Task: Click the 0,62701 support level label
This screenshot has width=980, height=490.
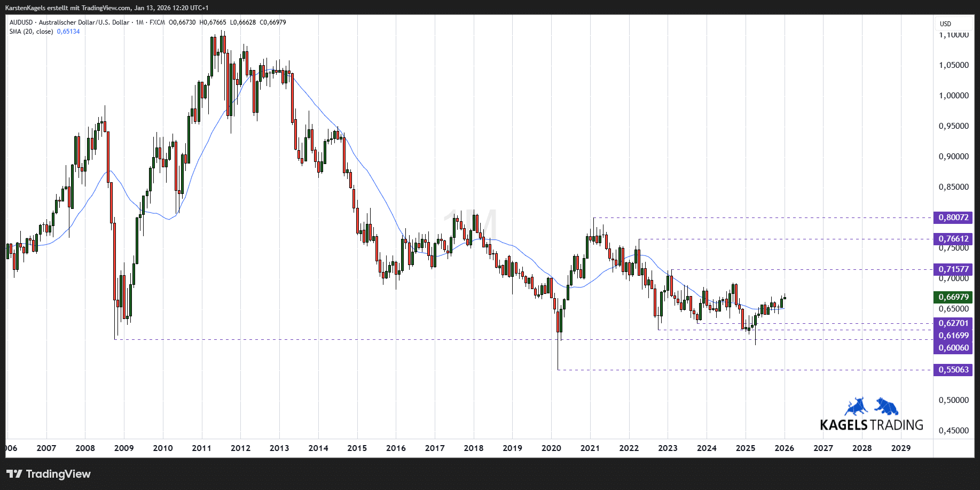Action: 953,323
